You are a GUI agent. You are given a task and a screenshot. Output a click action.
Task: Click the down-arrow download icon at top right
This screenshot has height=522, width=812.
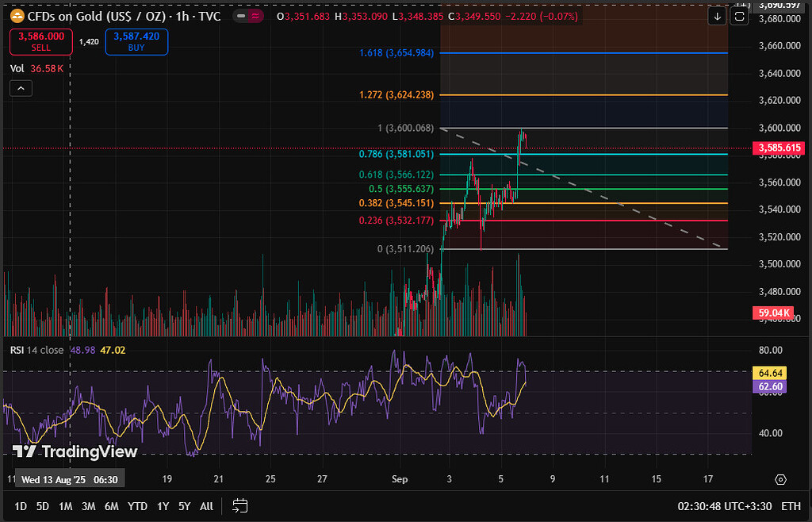[x=717, y=17]
